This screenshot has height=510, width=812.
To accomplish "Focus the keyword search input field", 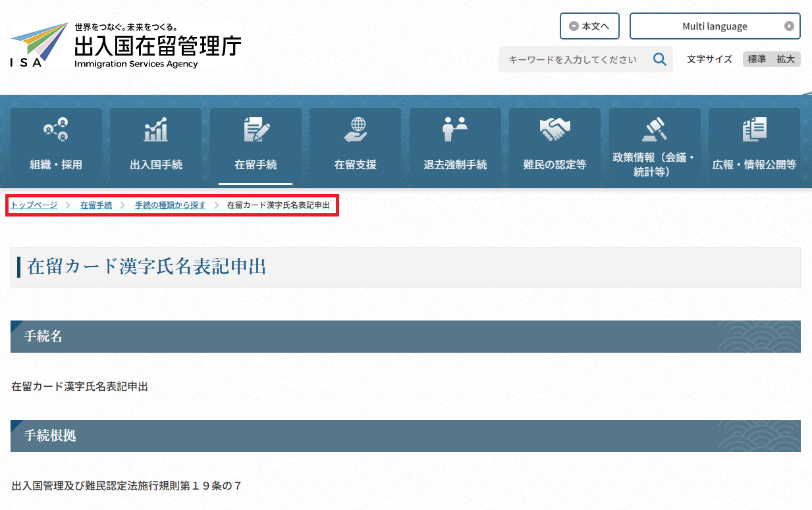I will (x=573, y=59).
